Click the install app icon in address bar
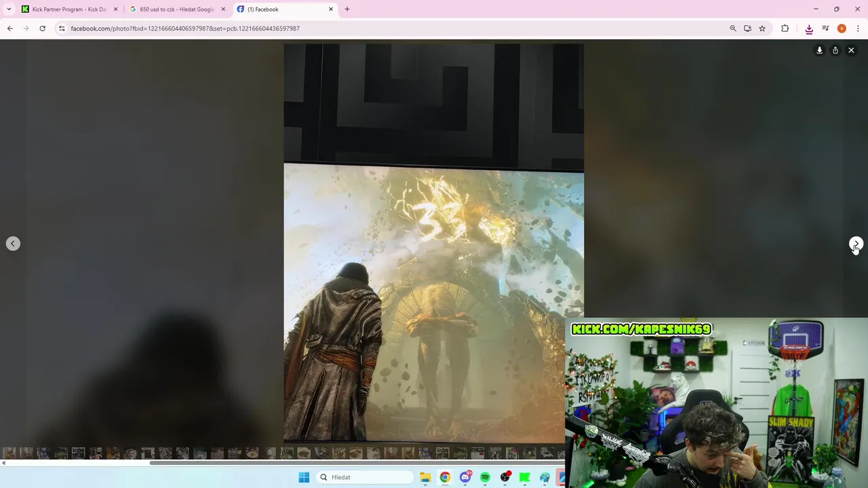The image size is (868, 488). tap(747, 28)
